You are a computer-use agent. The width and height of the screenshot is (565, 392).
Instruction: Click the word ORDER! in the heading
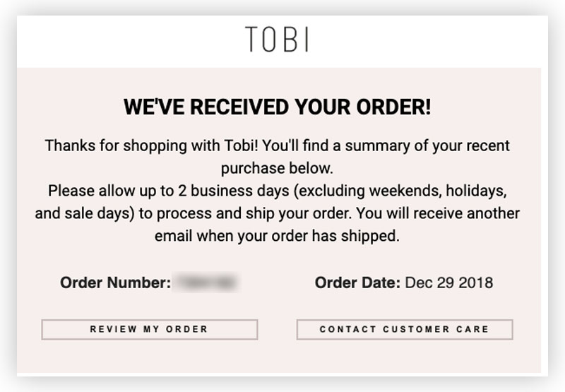tap(393, 107)
